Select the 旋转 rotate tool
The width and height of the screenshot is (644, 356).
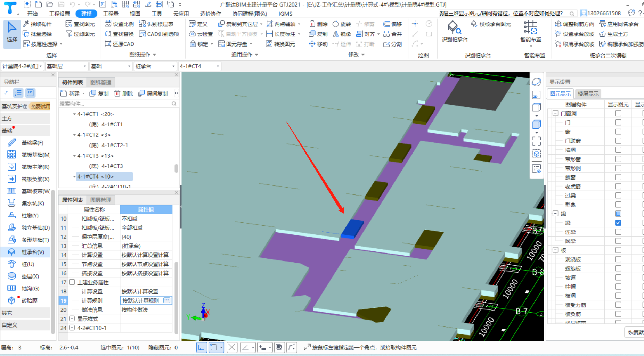point(342,24)
